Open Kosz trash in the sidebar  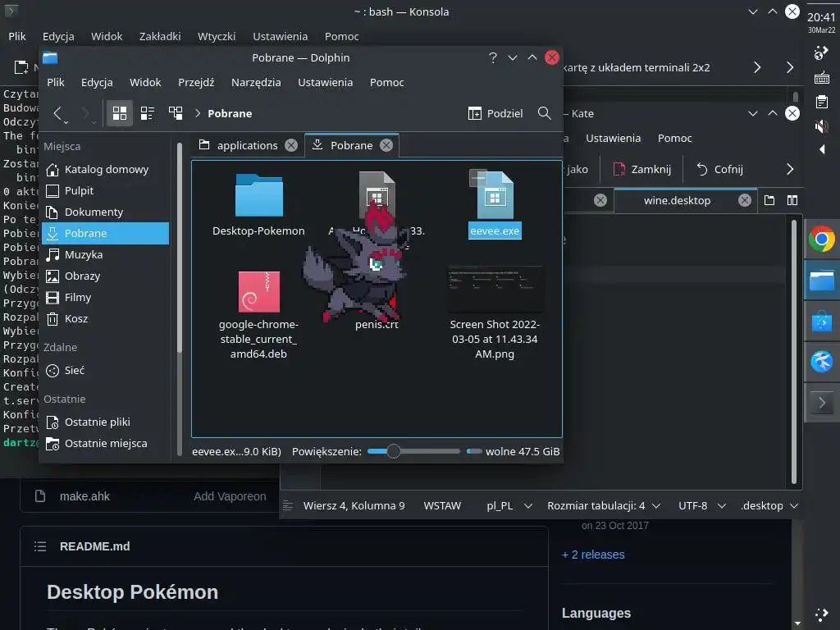[106, 319]
